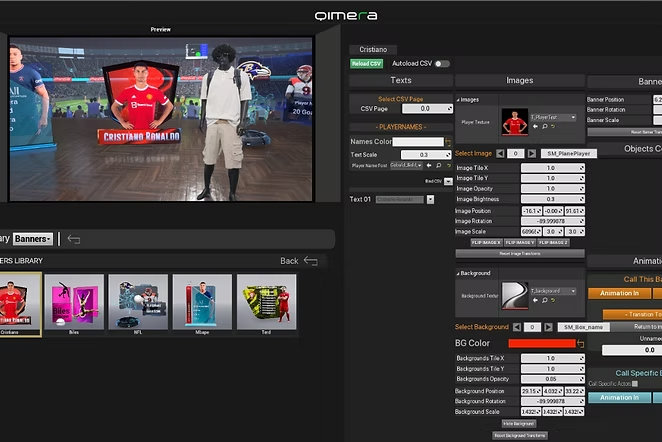662x442 pixels.
Task: Click the Flip Image Z button
Action: 553,242
